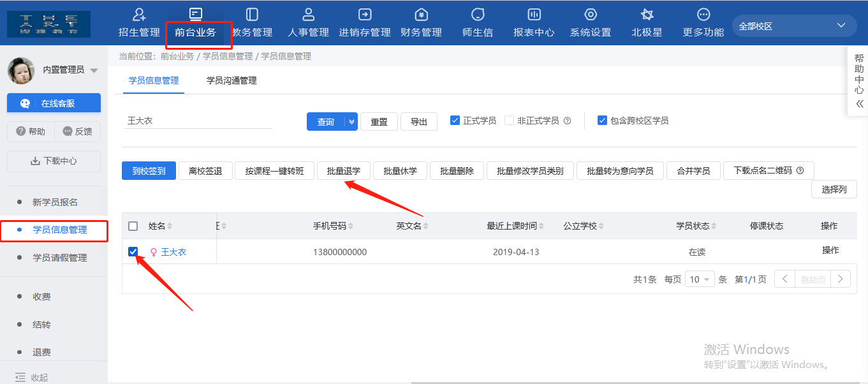
Task: Switch to 学员信息管理 tab
Action: (x=154, y=80)
